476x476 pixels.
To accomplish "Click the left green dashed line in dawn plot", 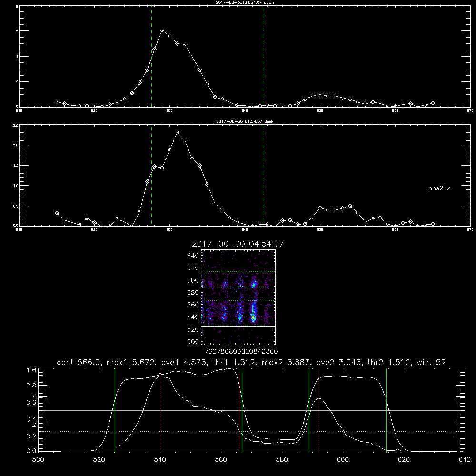I will [x=151, y=56].
